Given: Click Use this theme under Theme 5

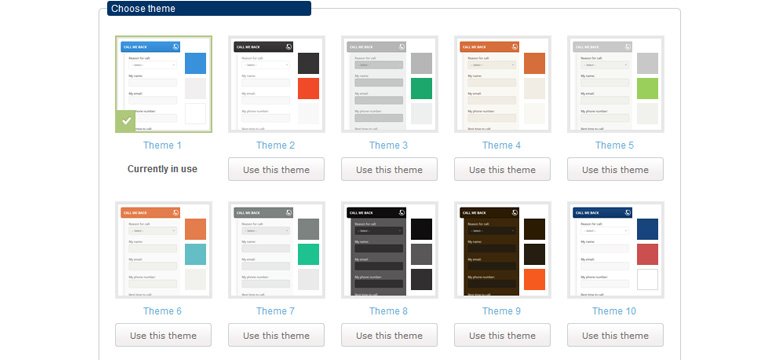Looking at the screenshot, I should (x=616, y=169).
